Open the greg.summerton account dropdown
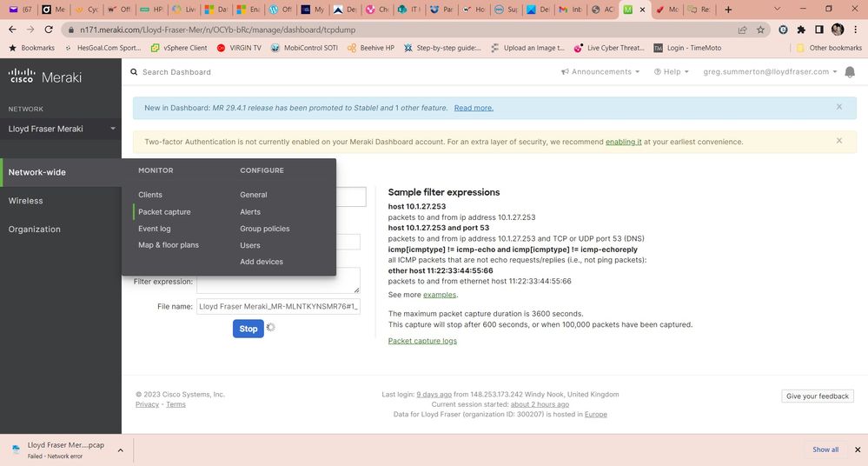 pos(770,72)
